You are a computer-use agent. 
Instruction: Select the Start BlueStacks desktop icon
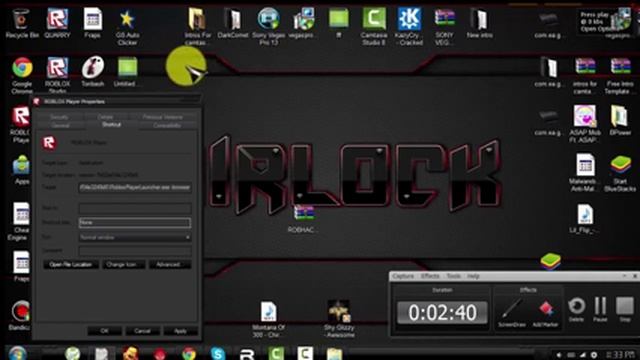click(620, 173)
